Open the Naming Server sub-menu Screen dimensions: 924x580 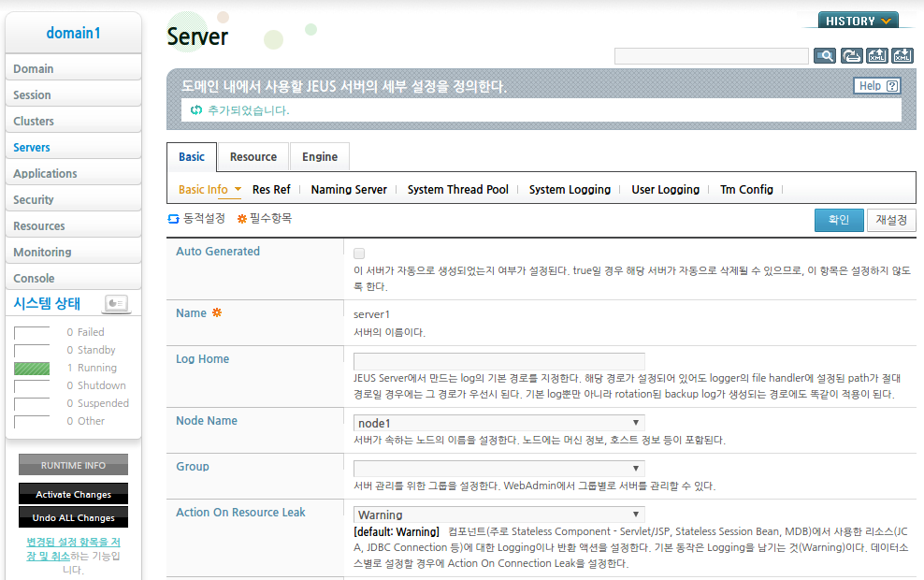(349, 189)
